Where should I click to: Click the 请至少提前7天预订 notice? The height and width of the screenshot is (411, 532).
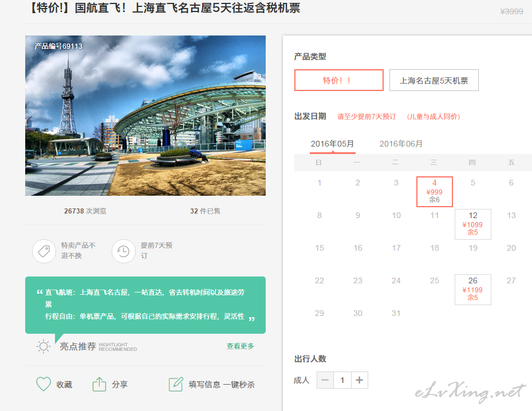pyautogui.click(x=367, y=117)
